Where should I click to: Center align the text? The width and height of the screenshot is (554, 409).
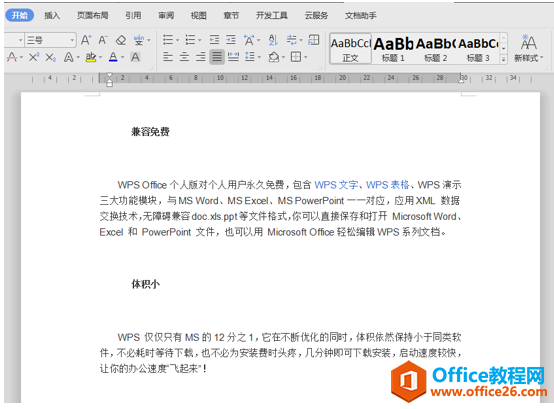click(x=184, y=57)
